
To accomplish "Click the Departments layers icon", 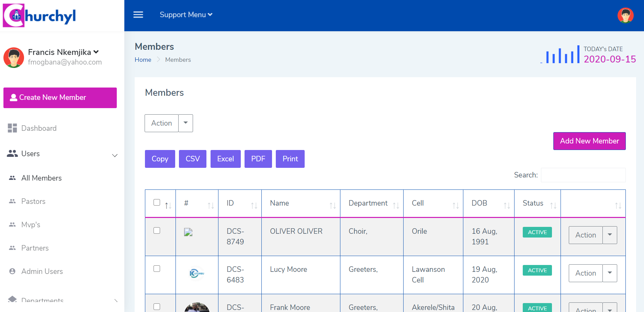I will 12,299.
